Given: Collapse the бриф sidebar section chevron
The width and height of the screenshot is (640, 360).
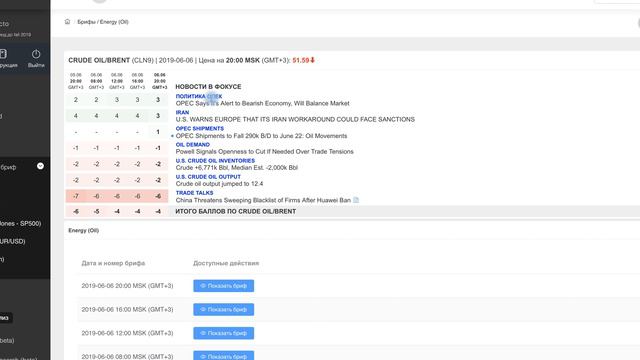Looking at the screenshot, I should pos(40,166).
